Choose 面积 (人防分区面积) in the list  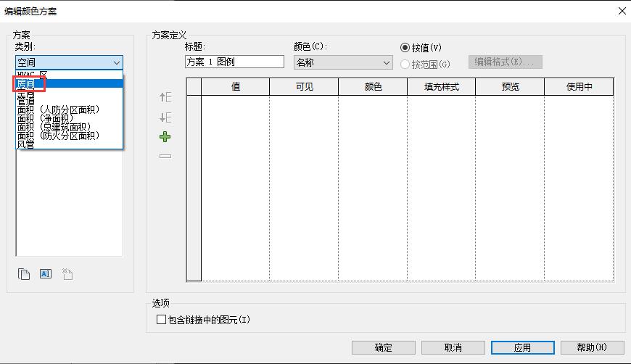[x=69, y=109]
